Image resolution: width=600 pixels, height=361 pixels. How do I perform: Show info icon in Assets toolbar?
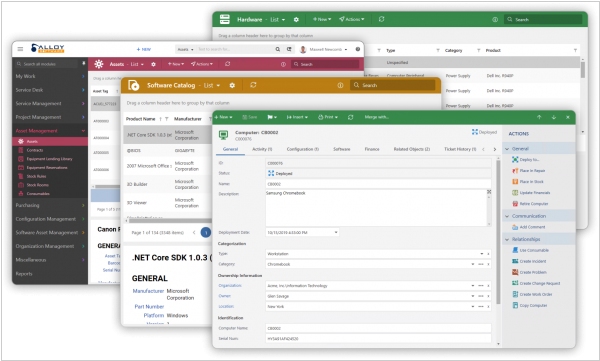(x=283, y=64)
